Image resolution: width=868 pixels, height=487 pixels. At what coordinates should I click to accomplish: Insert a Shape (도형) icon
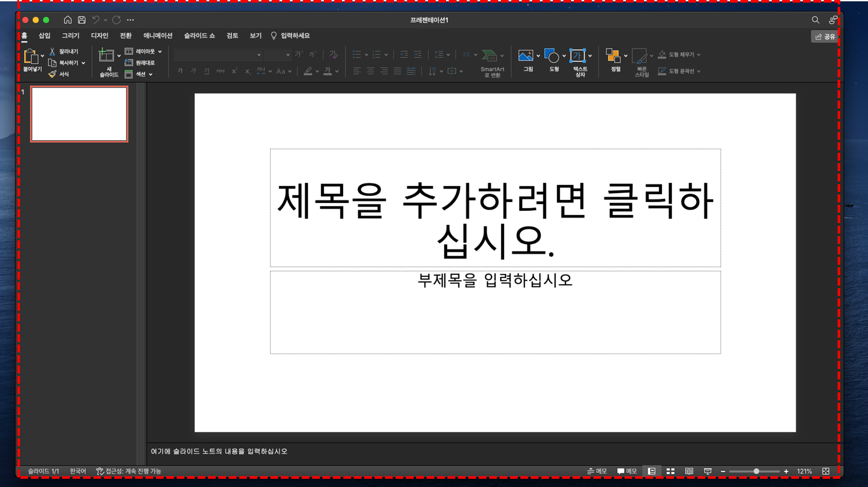[552, 56]
